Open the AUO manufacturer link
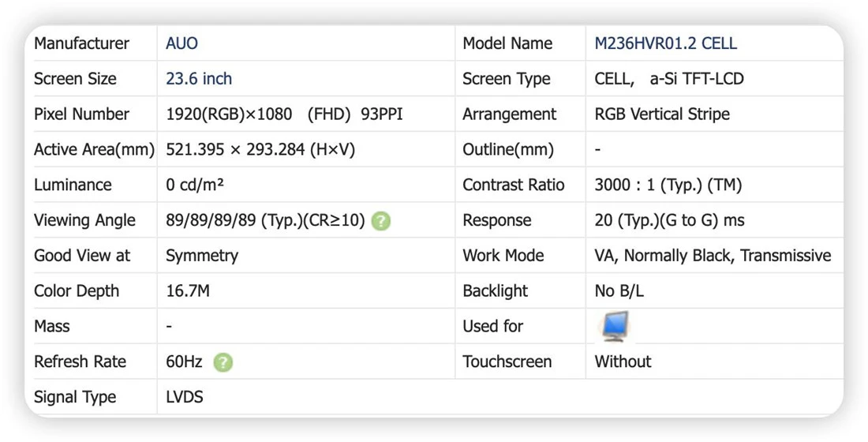The width and height of the screenshot is (868, 442). pos(181,43)
